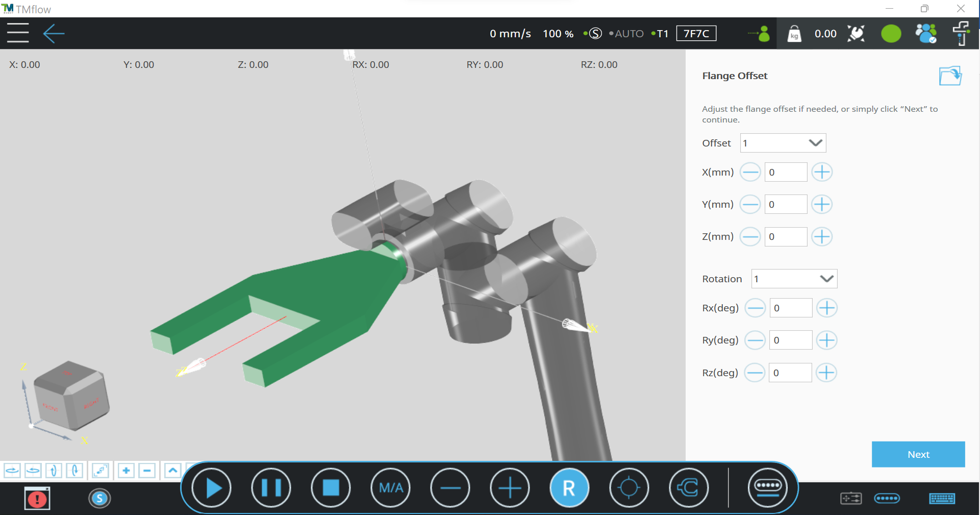This screenshot has width=980, height=515.
Task: Click the red error alert icon
Action: pos(37,498)
